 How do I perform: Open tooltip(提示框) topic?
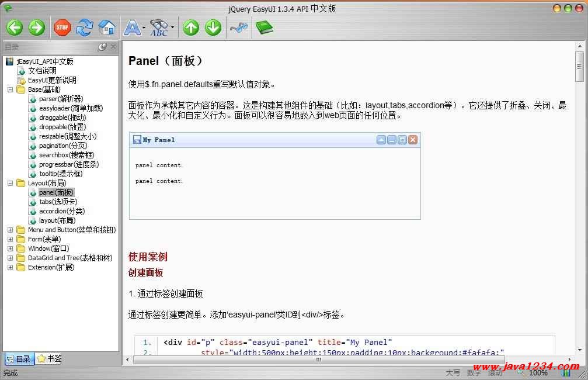click(61, 174)
